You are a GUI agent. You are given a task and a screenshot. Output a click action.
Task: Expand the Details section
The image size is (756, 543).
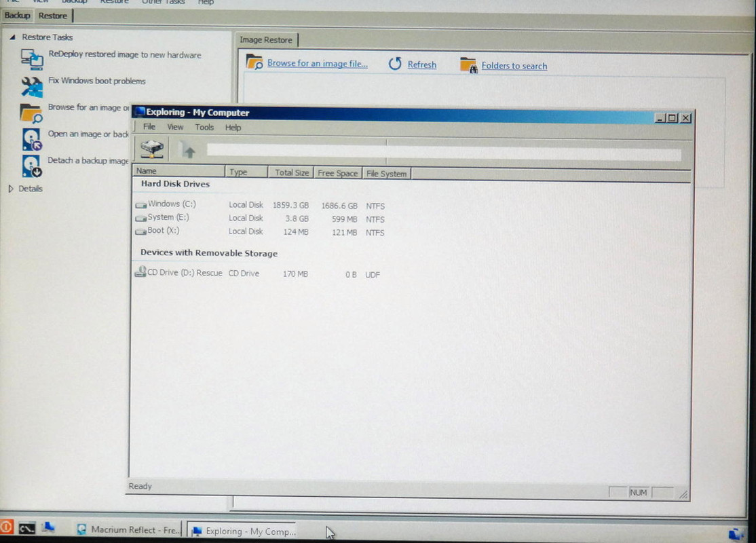point(11,189)
